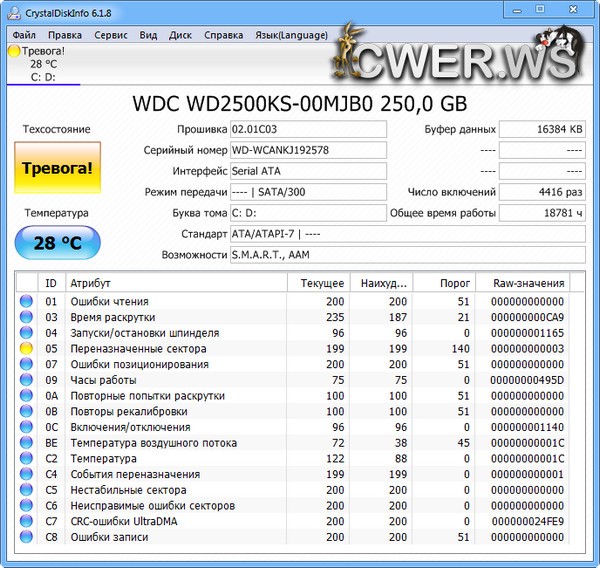The image size is (600, 568).
Task: Open the Диск menu
Action: point(180,34)
